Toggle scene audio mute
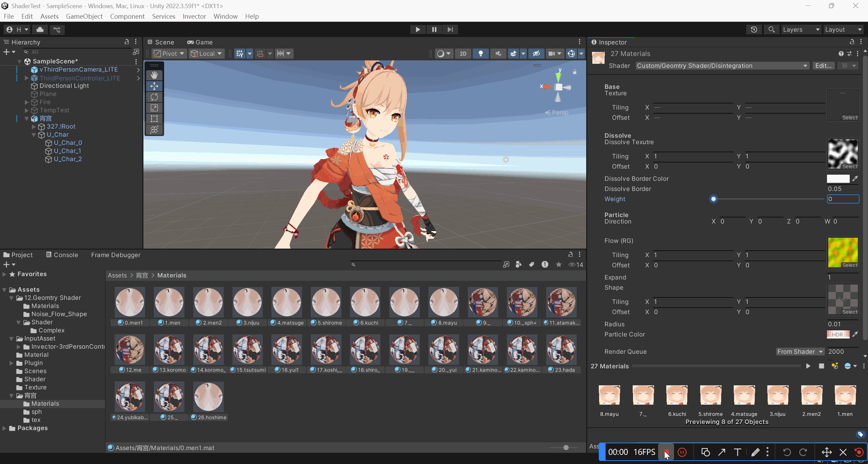This screenshot has height=464, width=868. [498, 54]
